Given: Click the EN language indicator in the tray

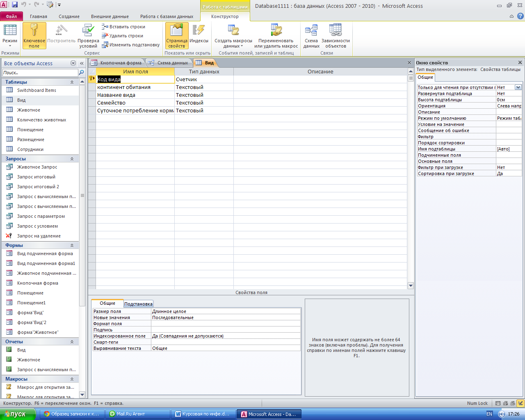Looking at the screenshot, I should click(489, 414).
